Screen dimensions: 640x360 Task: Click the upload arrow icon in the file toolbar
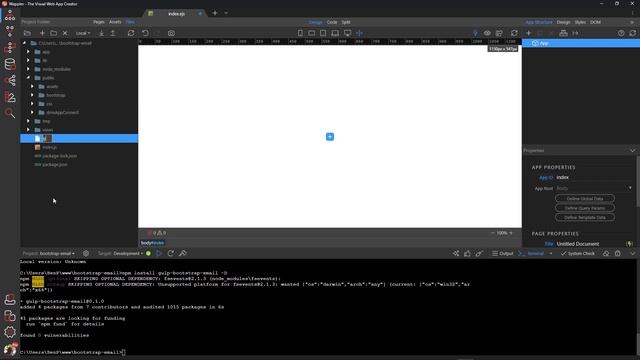pyautogui.click(x=113, y=33)
